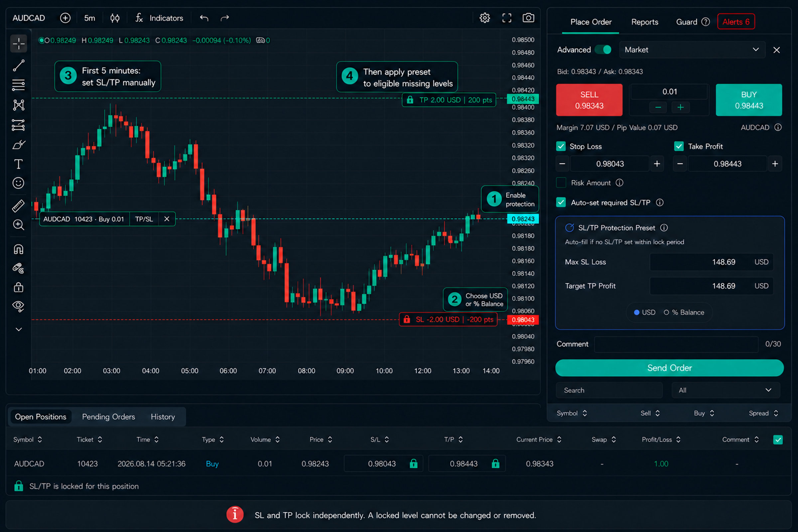798x532 pixels.
Task: Uncheck the Stop Loss checkbox
Action: coord(561,146)
